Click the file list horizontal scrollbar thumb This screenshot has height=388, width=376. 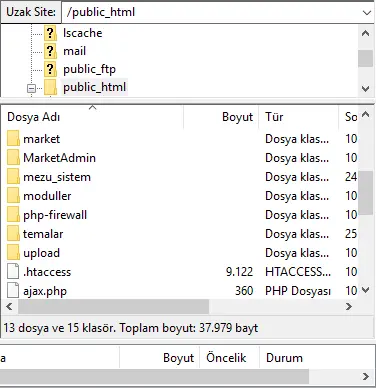[114, 306]
